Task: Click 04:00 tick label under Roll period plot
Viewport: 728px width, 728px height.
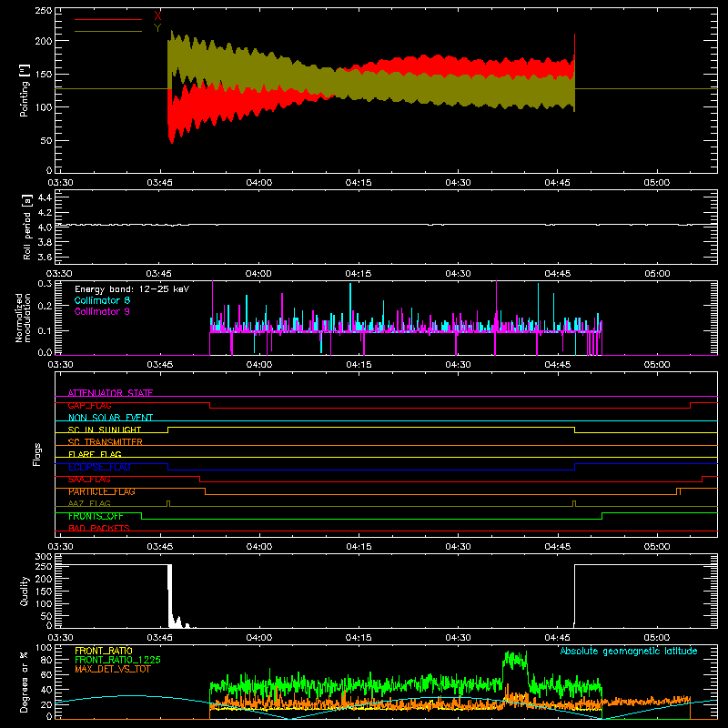Action: 258,274
